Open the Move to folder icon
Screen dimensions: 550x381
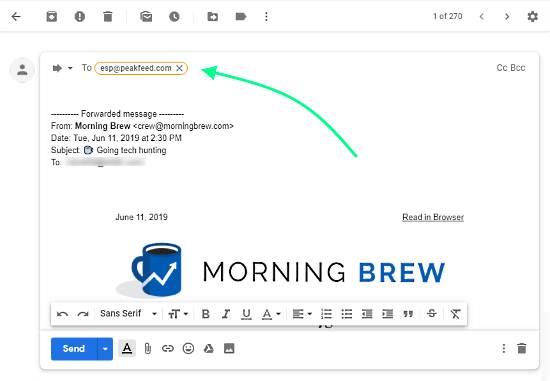tap(213, 16)
